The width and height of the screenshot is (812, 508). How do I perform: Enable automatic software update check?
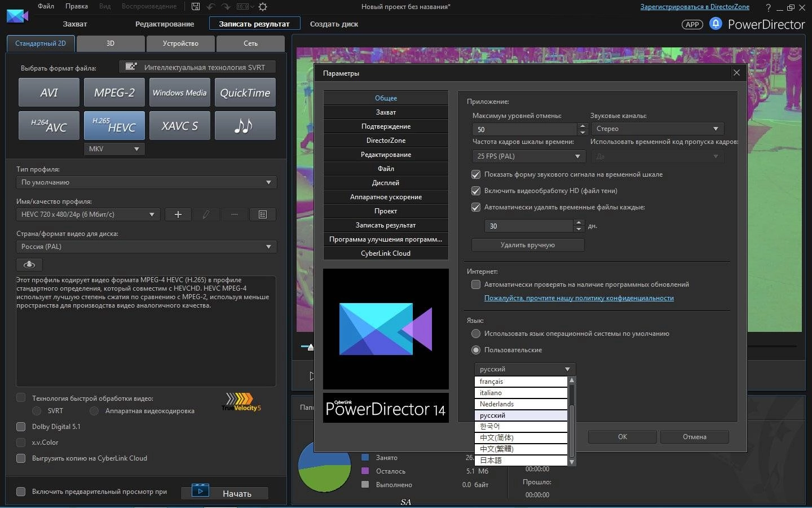tap(476, 284)
